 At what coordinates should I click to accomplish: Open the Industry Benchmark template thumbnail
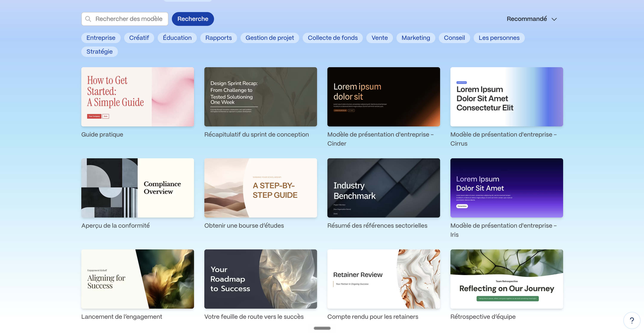pos(384,188)
